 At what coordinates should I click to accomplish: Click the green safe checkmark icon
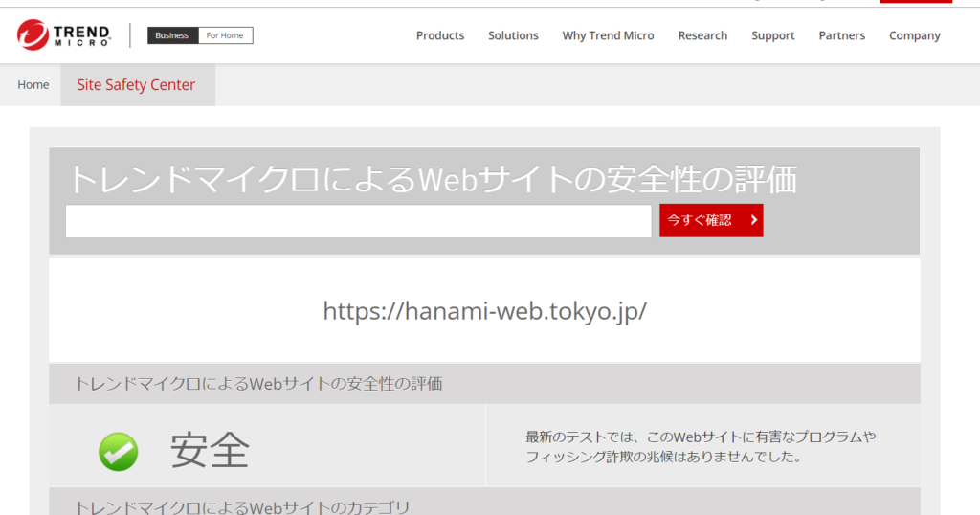[118, 451]
